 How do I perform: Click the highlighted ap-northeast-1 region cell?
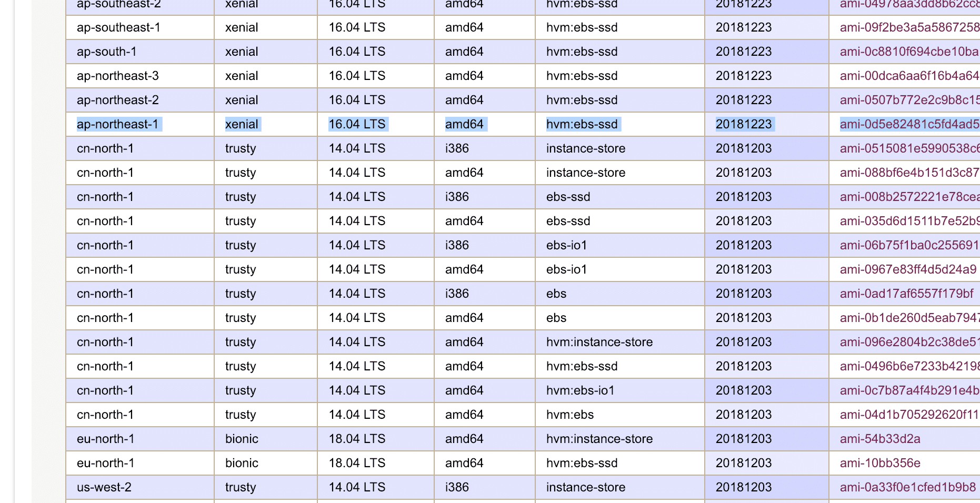coord(118,124)
